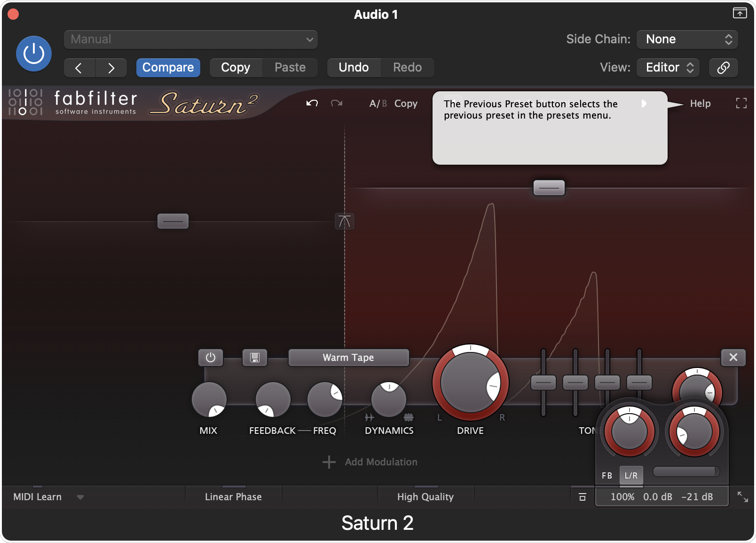
Task: Click the Logic header Copy button
Action: (x=236, y=68)
